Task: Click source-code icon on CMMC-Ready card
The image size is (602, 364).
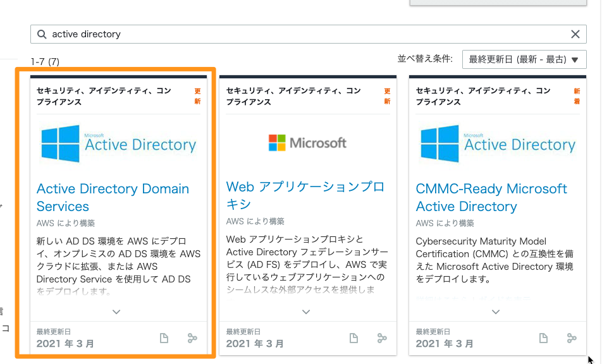Action: [572, 338]
